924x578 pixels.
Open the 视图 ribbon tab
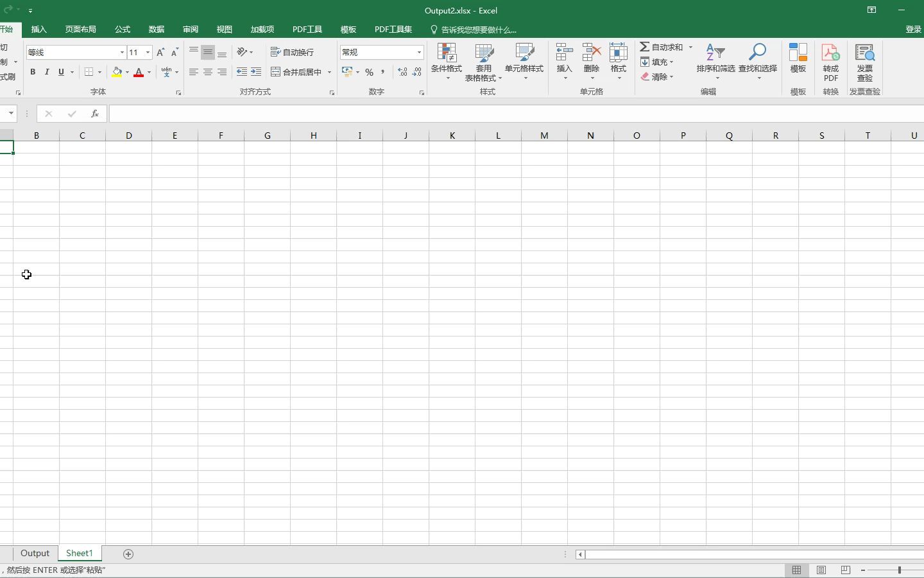tap(225, 30)
